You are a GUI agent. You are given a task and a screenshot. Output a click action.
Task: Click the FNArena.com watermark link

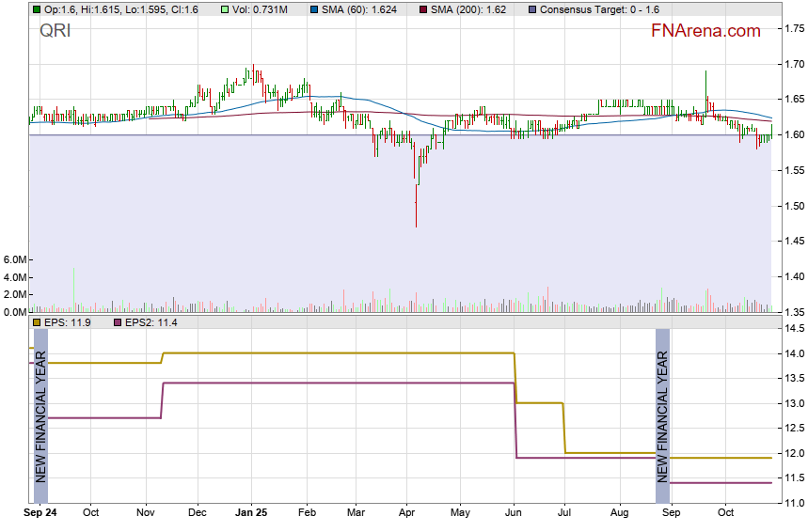705,31
